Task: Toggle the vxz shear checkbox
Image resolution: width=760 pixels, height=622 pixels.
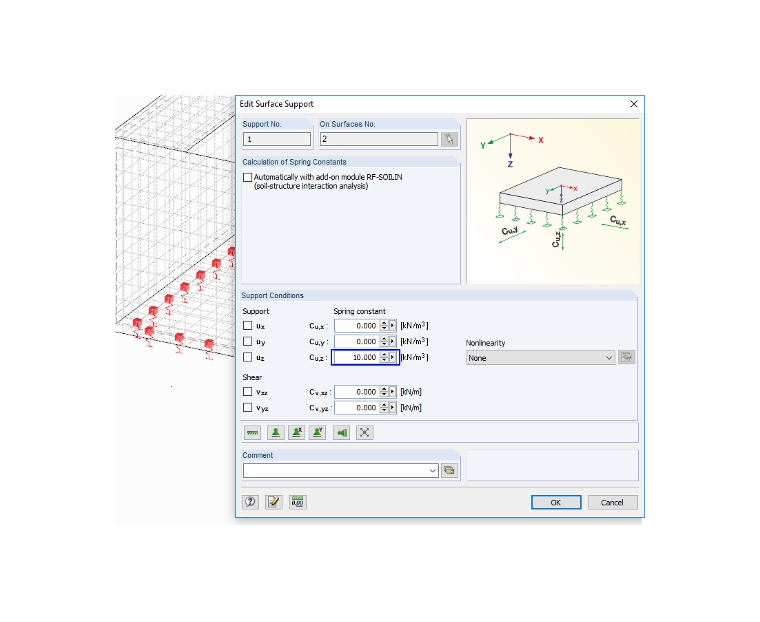Action: coord(248,392)
